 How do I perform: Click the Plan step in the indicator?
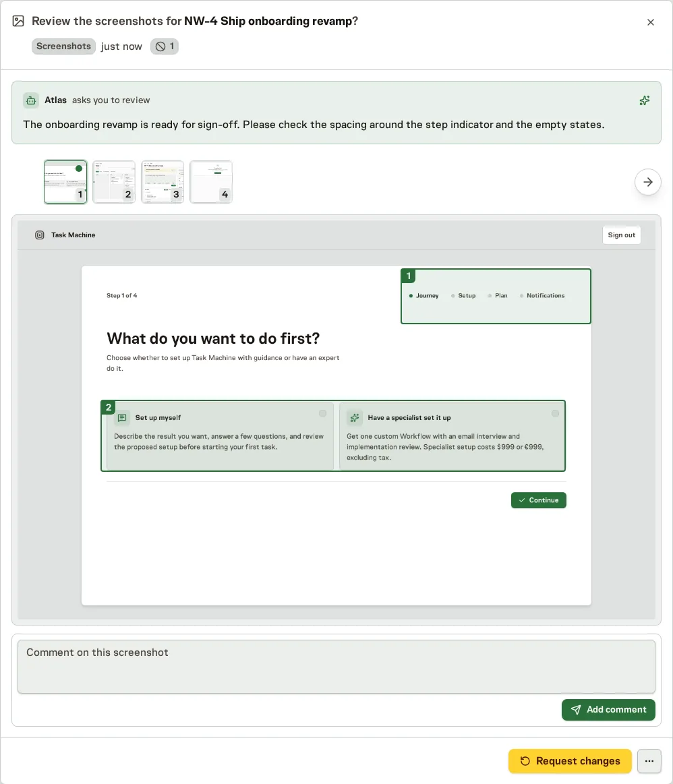(498, 295)
